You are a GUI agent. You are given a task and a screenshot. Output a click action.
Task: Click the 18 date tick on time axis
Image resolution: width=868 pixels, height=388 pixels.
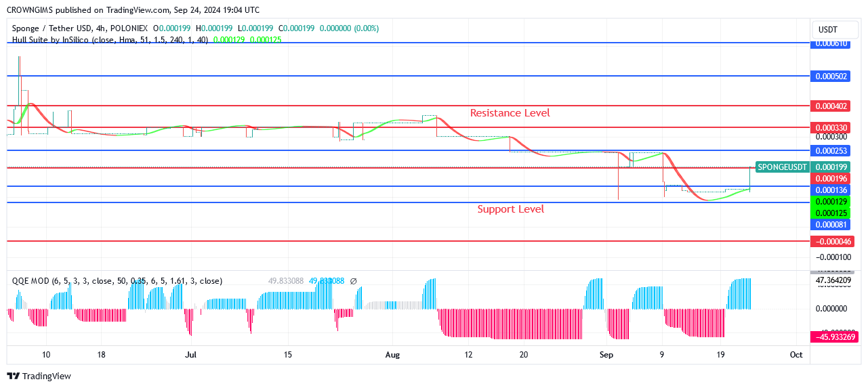[101, 354]
